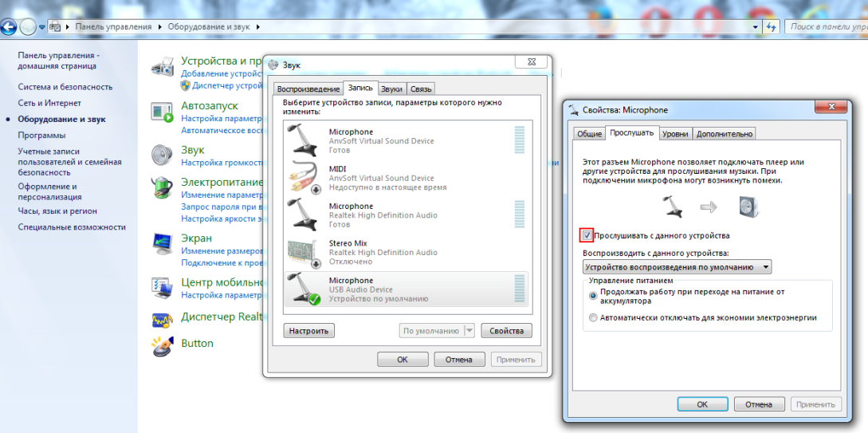This screenshot has width=868, height=433.
Task: Select the MIDI AnvSoft device icon
Action: click(304, 177)
